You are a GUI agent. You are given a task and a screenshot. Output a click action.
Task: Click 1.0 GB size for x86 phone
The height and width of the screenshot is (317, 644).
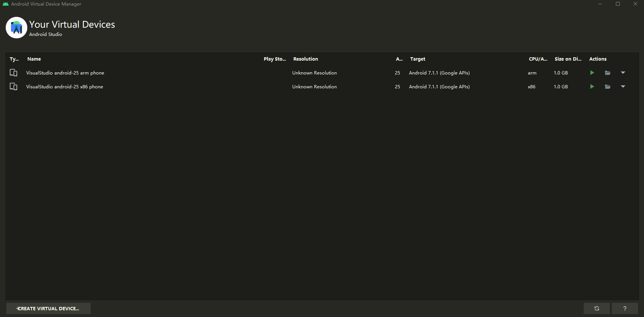click(561, 86)
